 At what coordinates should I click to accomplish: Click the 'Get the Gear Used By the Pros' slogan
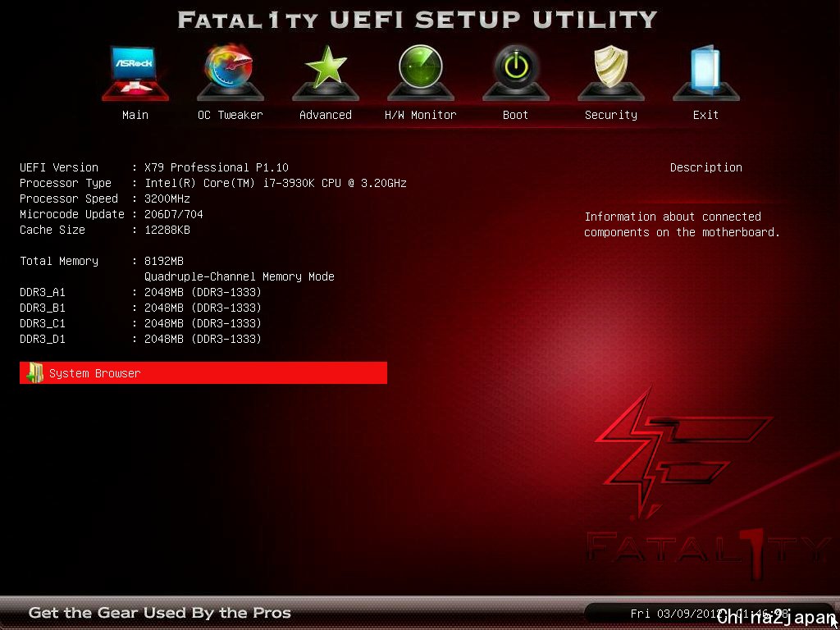click(160, 612)
